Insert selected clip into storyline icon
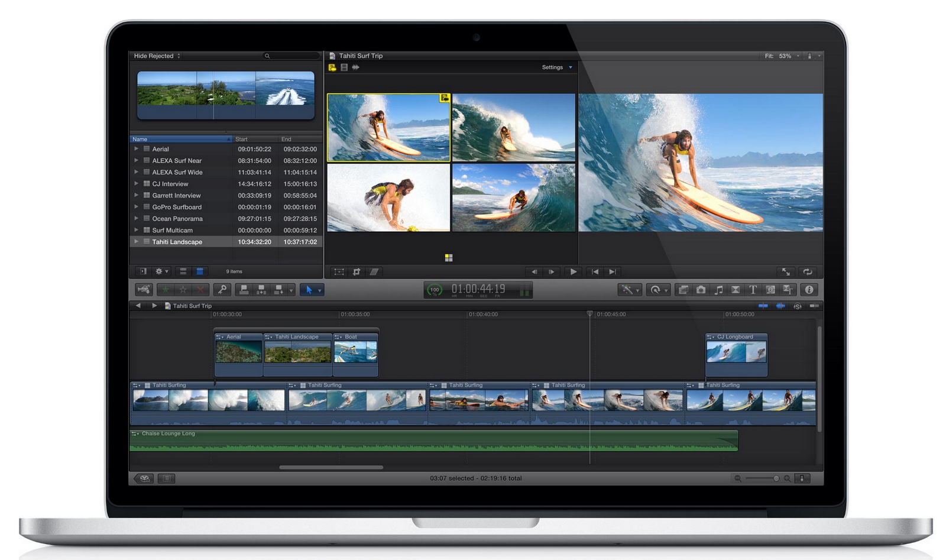 coord(261,290)
